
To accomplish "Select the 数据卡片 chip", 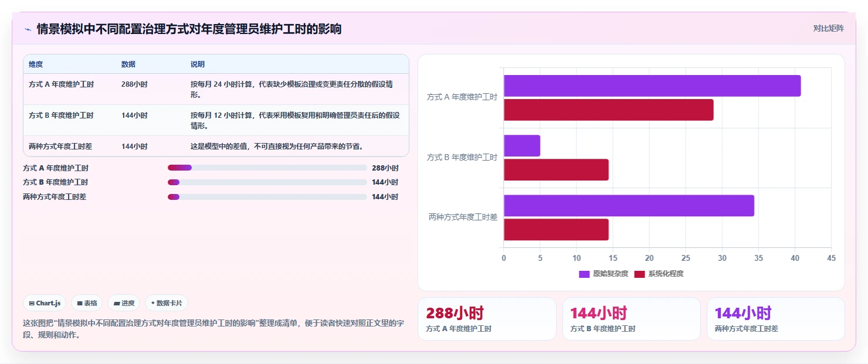I will click(x=167, y=303).
